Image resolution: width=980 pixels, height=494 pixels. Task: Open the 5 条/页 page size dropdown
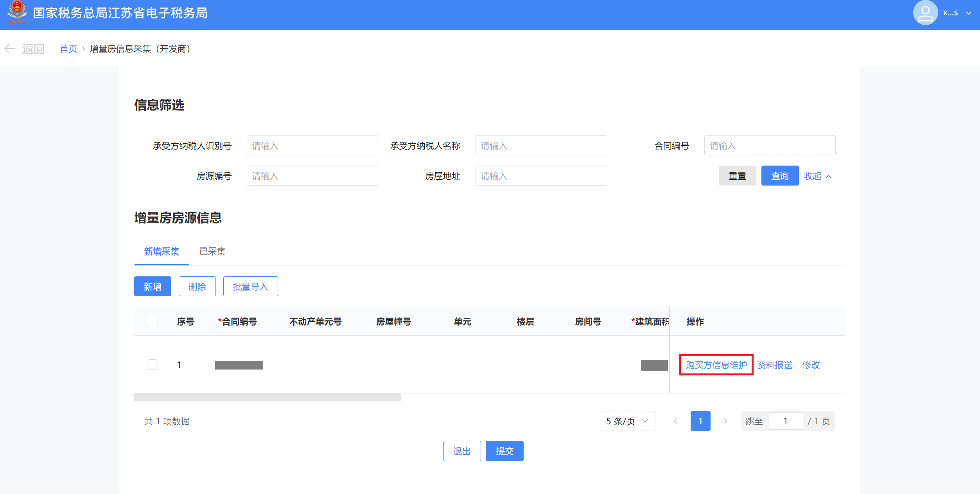(x=627, y=421)
